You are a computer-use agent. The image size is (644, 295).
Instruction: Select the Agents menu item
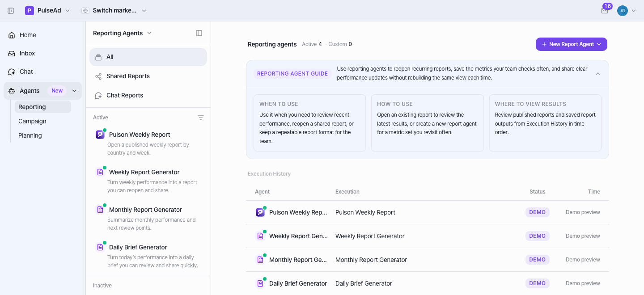pyautogui.click(x=42, y=91)
